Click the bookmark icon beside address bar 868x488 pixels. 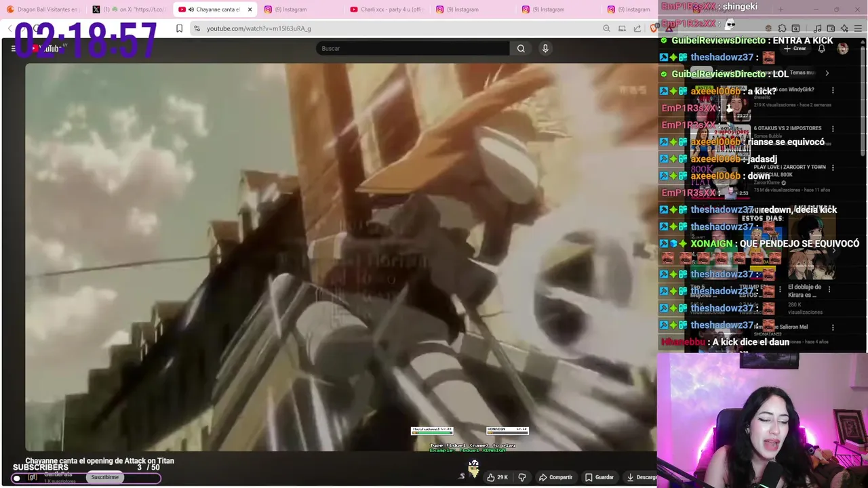(x=179, y=28)
